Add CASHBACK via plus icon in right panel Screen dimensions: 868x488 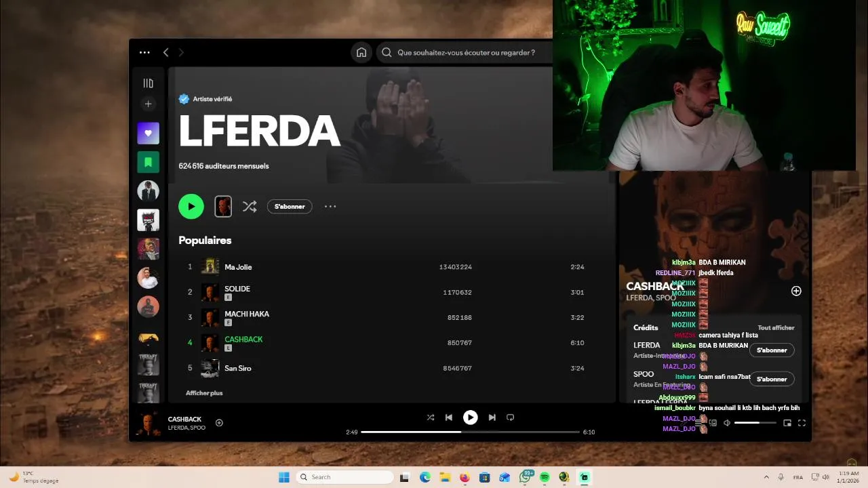click(796, 291)
